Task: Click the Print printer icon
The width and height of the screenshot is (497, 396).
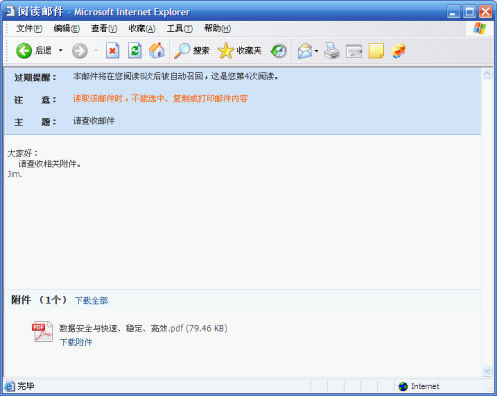Action: [x=332, y=51]
